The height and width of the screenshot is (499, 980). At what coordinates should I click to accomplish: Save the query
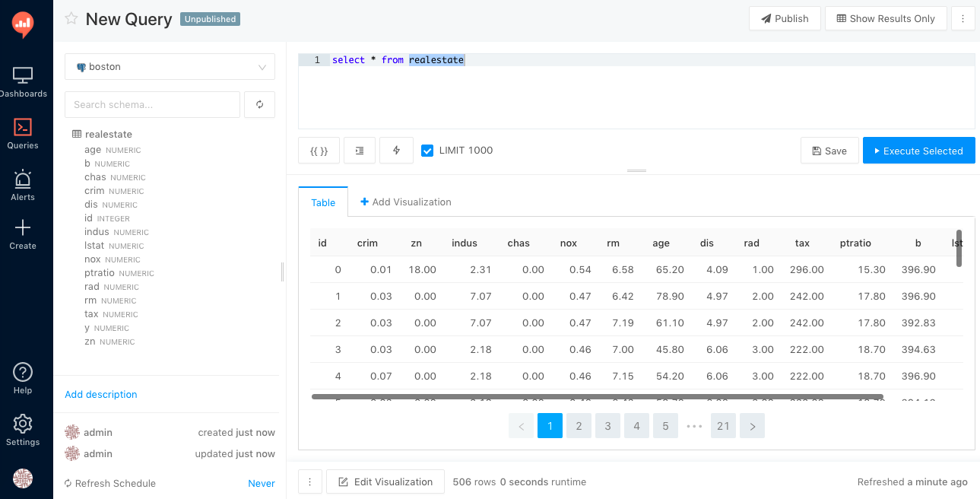coord(829,151)
